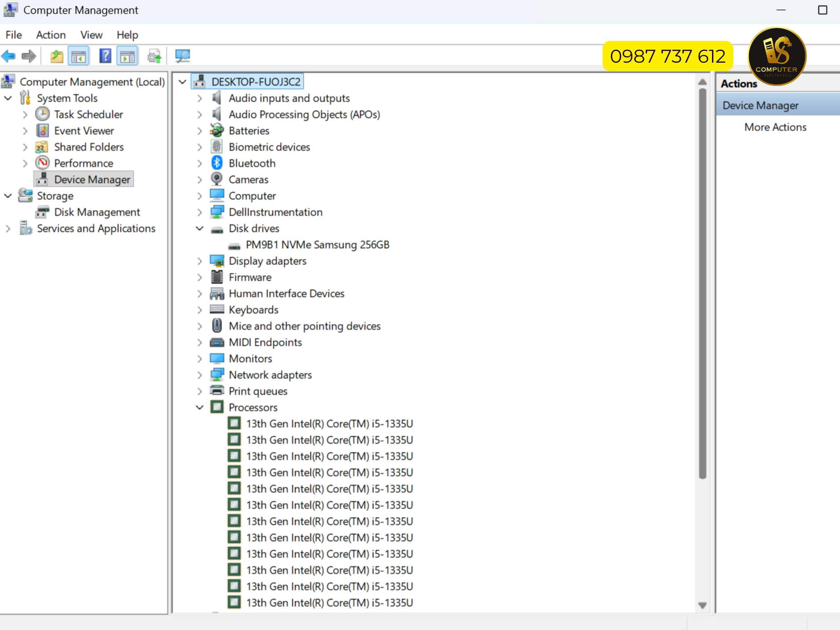Expand the MIDI Endpoints category
Screen dimensions: 840x630
click(x=199, y=343)
